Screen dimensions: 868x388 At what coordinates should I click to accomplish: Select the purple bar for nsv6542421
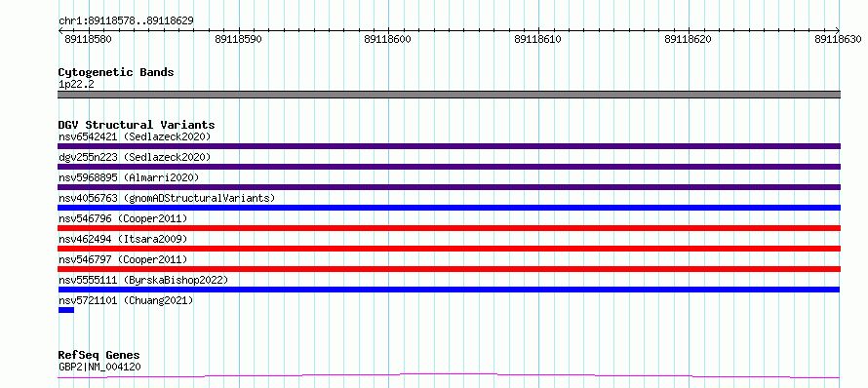pyautogui.click(x=449, y=146)
